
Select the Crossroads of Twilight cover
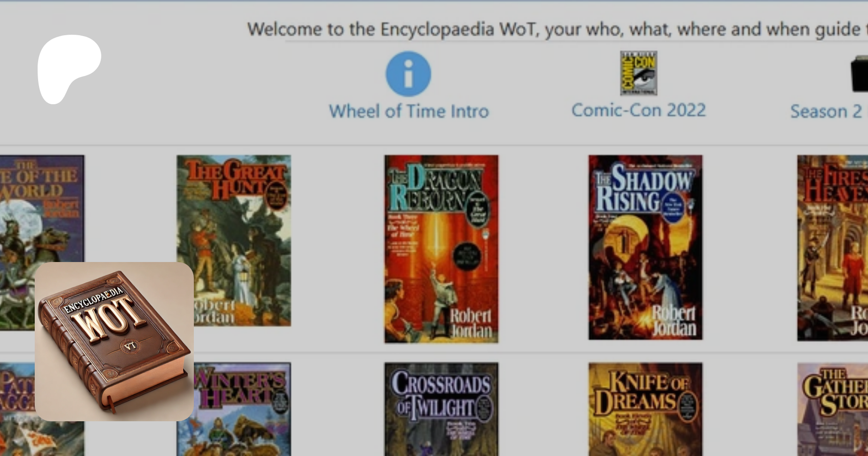coord(441,409)
